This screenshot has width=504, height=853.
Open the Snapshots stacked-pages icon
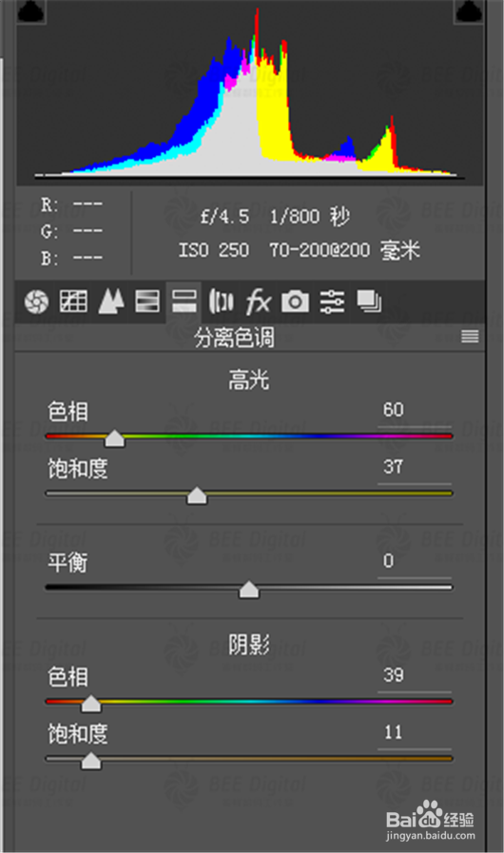click(x=369, y=300)
